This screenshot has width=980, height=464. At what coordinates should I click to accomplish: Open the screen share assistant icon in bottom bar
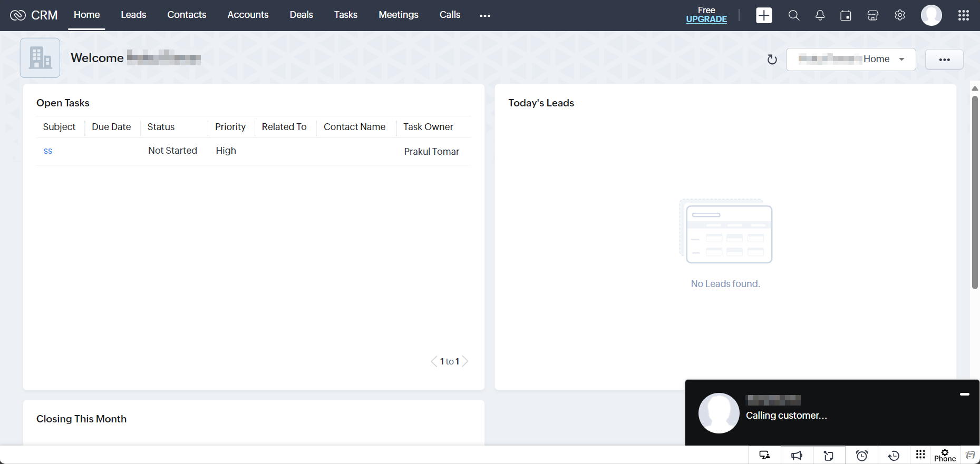point(764,456)
